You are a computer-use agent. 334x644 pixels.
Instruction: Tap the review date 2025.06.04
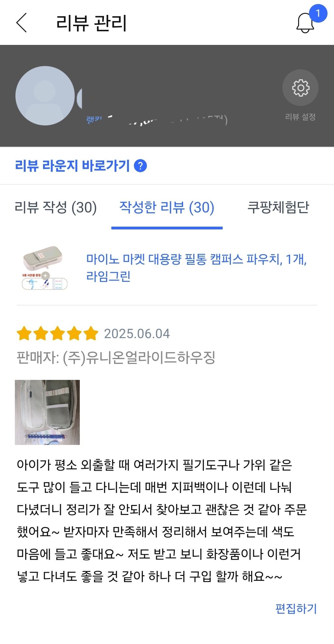click(x=137, y=333)
